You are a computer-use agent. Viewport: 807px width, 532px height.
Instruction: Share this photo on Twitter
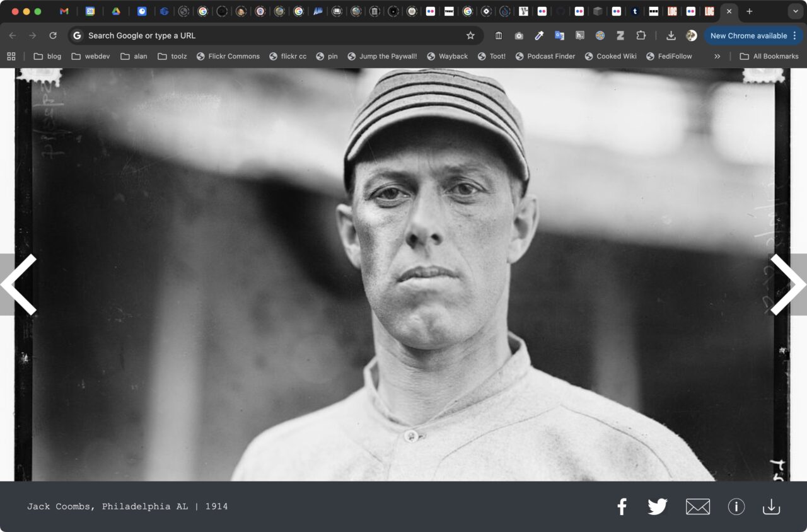(x=658, y=506)
